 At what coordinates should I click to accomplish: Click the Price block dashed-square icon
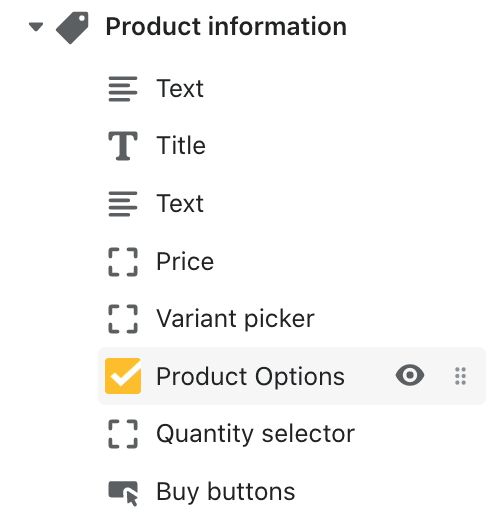point(123,262)
